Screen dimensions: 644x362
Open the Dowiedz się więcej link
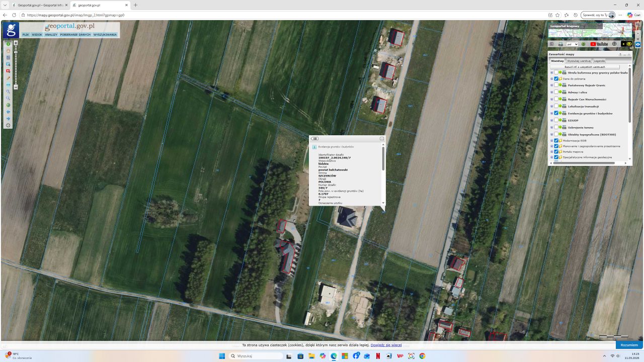[386, 345]
